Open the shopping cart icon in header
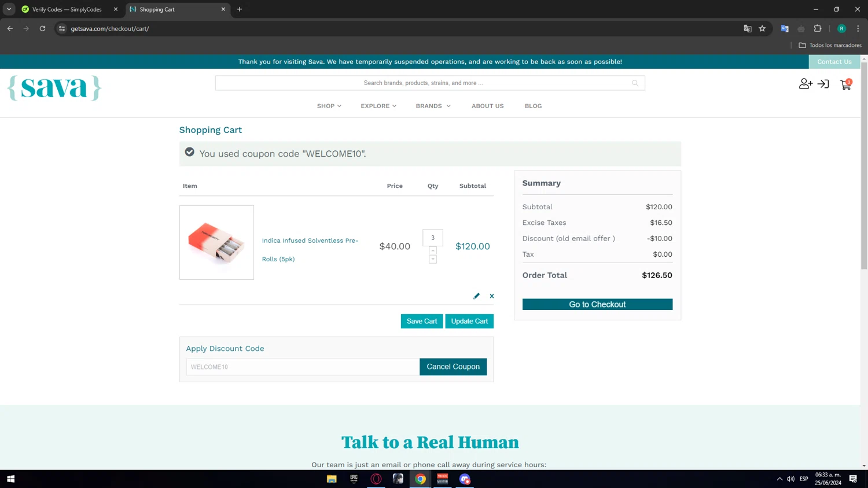Image resolution: width=868 pixels, height=488 pixels. pos(846,84)
